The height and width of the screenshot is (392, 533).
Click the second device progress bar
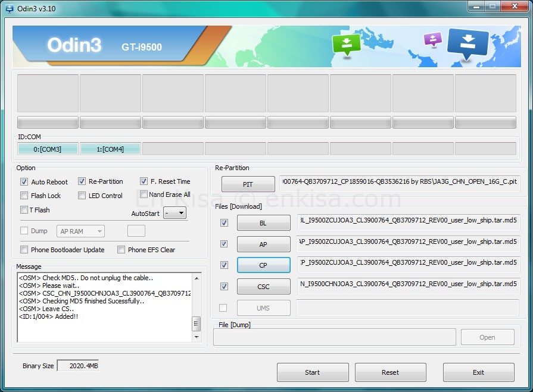[x=111, y=122]
